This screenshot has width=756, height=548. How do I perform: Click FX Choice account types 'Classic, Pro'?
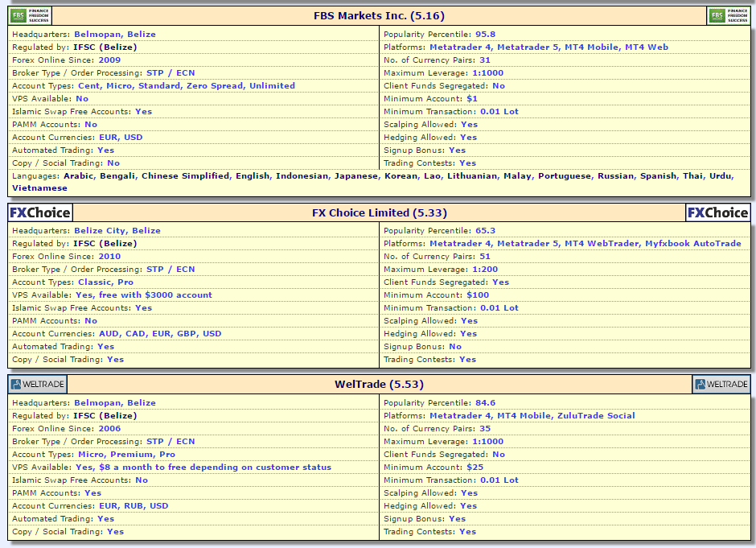[x=105, y=282]
